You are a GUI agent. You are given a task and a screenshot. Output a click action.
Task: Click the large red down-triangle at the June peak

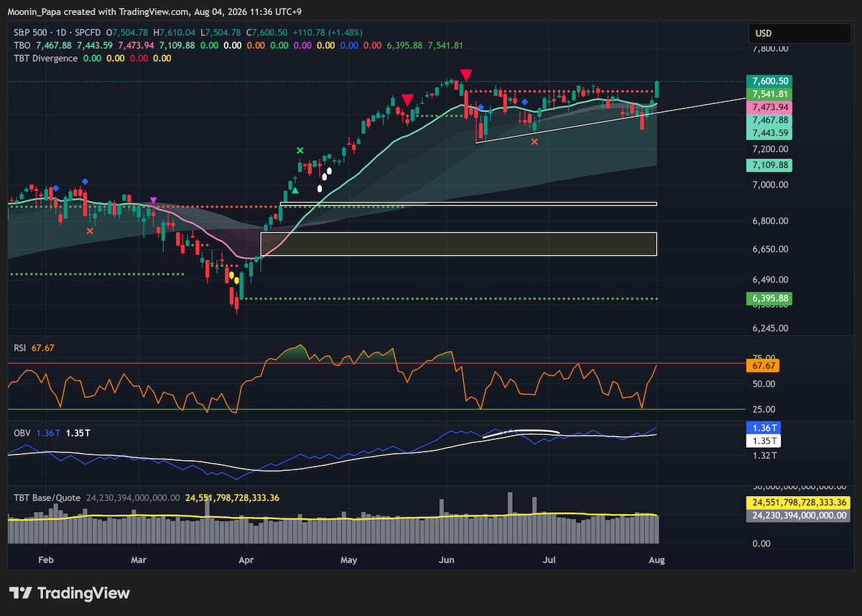point(466,75)
